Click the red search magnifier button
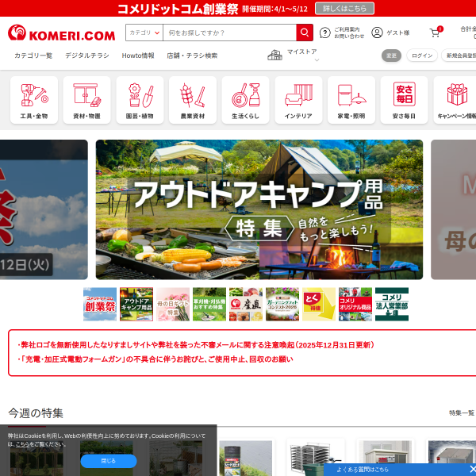 [305, 33]
